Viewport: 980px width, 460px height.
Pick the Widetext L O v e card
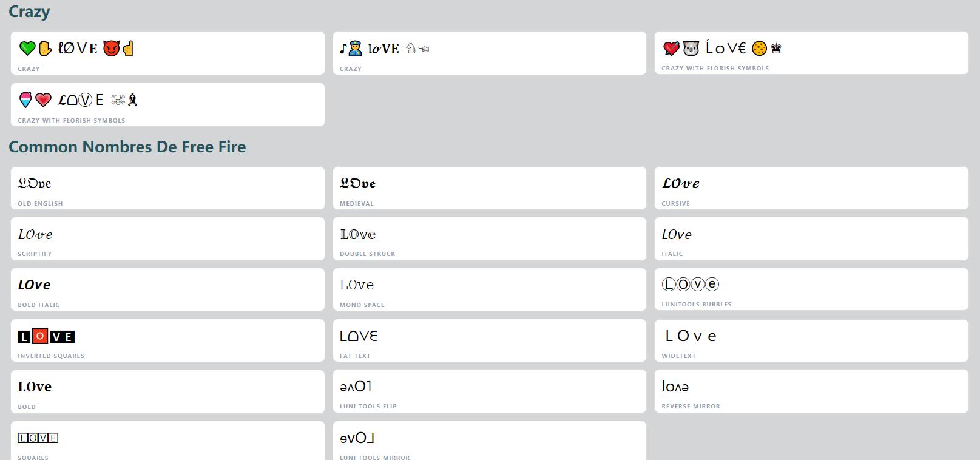coord(811,341)
